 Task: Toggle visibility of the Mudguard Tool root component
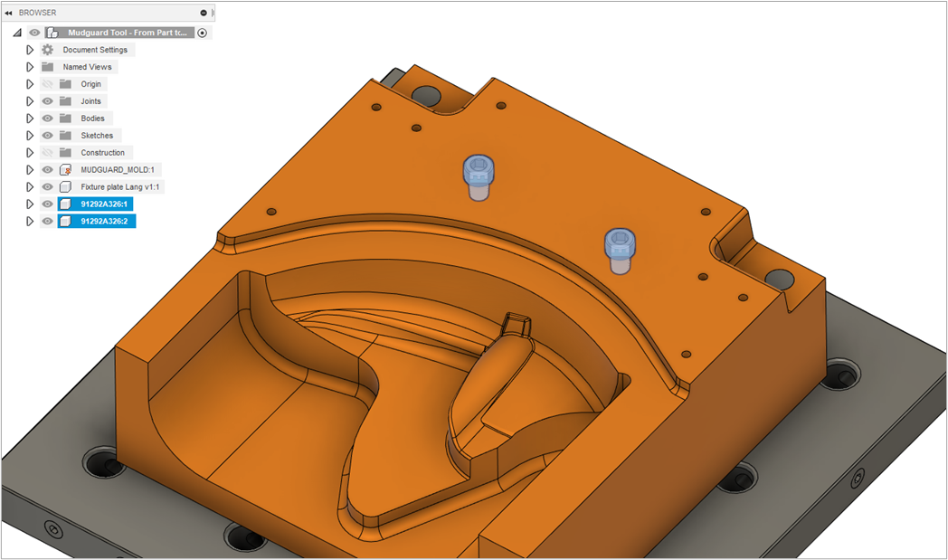click(35, 33)
